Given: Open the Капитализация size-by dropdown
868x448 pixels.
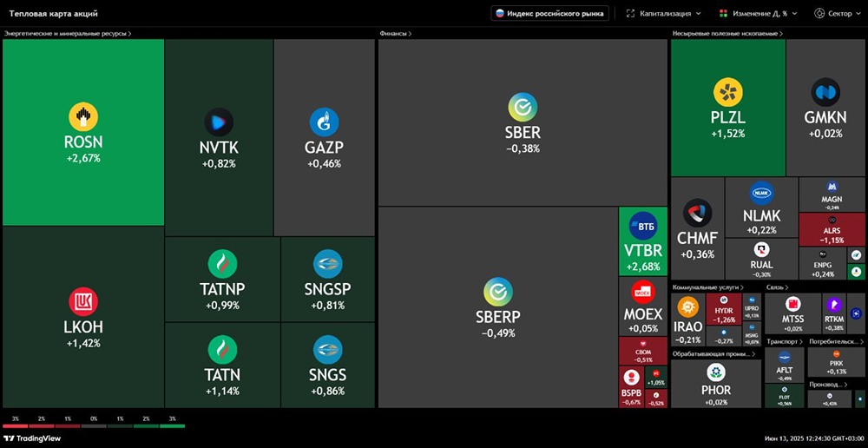Looking at the screenshot, I should click(x=663, y=13).
